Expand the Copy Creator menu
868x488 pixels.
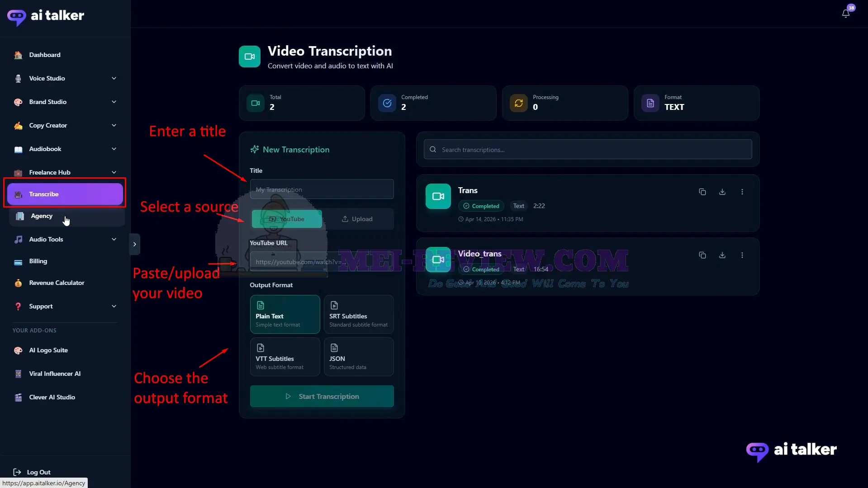(x=65, y=125)
